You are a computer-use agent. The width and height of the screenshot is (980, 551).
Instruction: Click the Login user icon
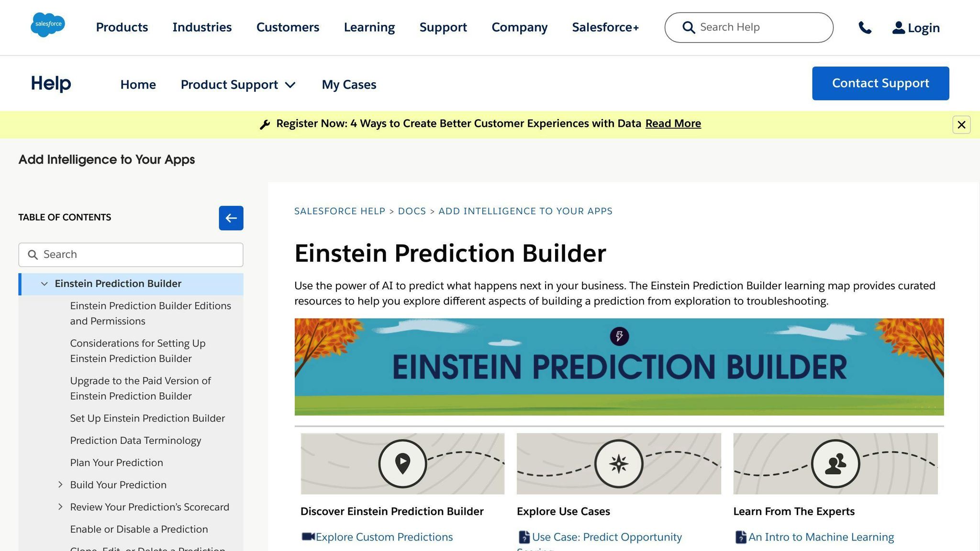[x=898, y=28]
